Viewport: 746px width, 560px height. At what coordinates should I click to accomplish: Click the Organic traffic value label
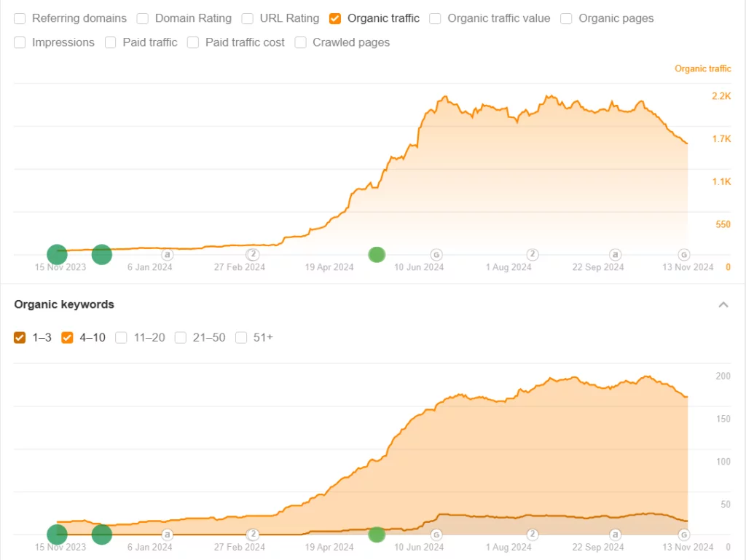[498, 18]
